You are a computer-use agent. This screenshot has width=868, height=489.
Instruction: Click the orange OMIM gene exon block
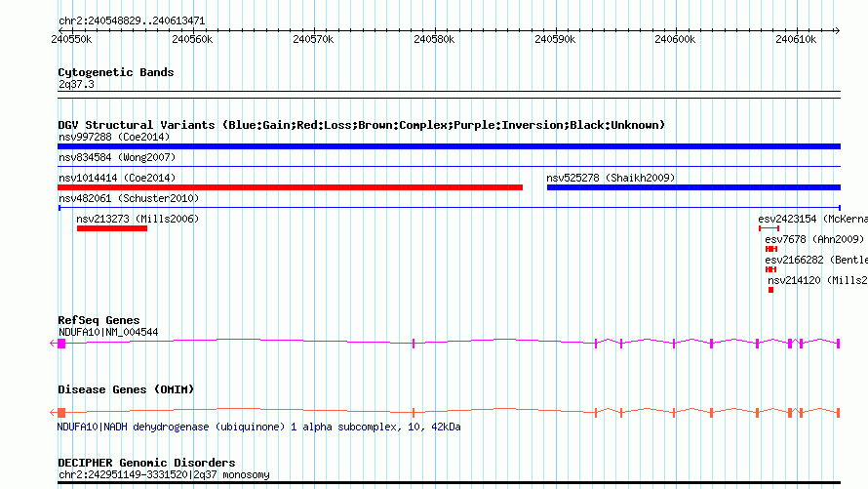(61, 413)
